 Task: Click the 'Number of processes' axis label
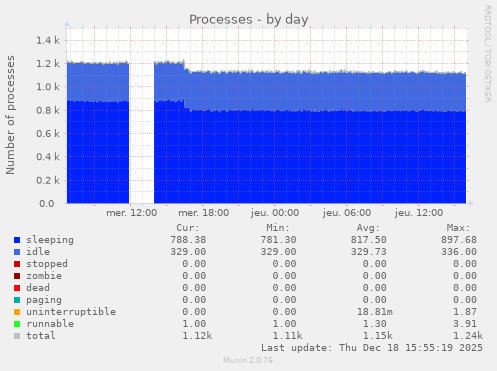point(11,115)
